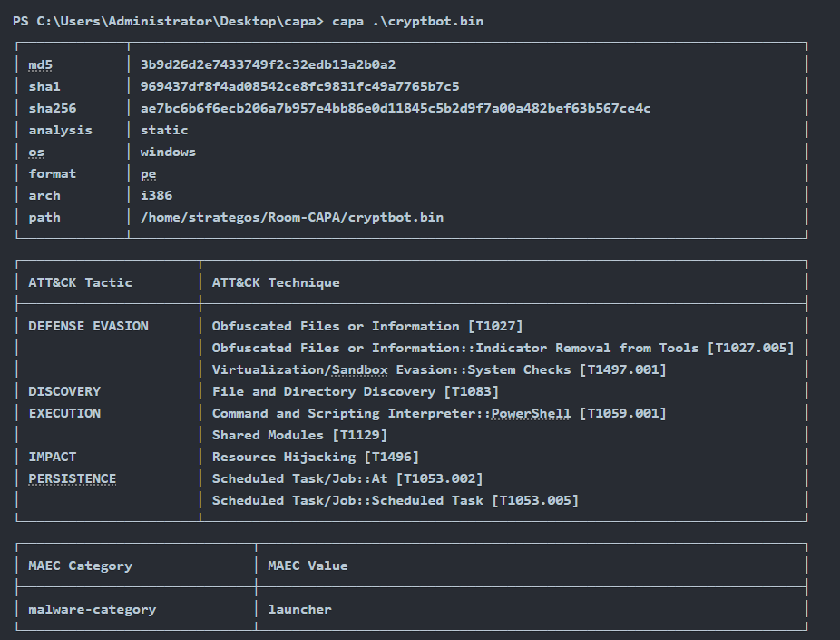The height and width of the screenshot is (640, 840).
Task: Click the analysis value static
Action: click(164, 130)
